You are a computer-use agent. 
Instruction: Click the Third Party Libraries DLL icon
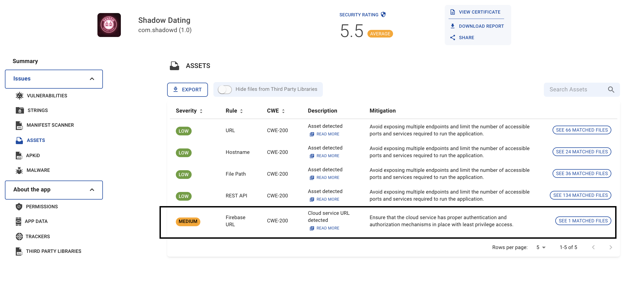(19, 251)
